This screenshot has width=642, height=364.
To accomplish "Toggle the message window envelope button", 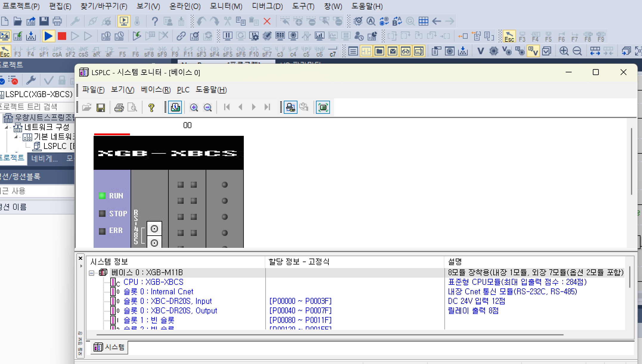I will tap(393, 51).
